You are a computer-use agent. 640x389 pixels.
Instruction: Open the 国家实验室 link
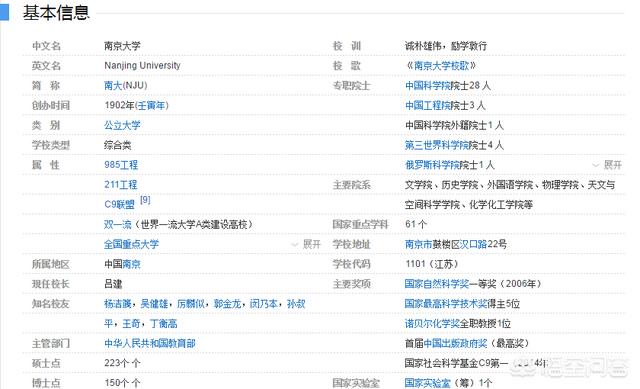pyautogui.click(x=428, y=383)
